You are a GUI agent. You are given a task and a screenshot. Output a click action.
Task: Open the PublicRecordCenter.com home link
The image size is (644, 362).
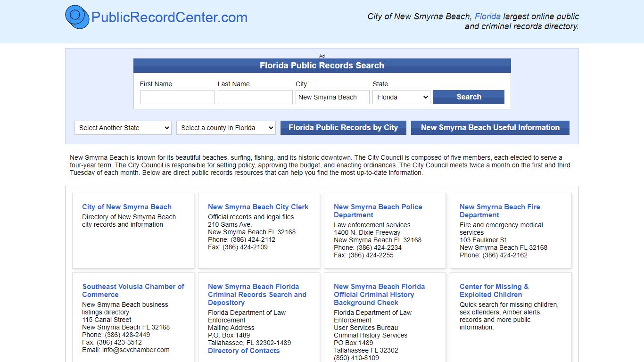click(x=169, y=17)
